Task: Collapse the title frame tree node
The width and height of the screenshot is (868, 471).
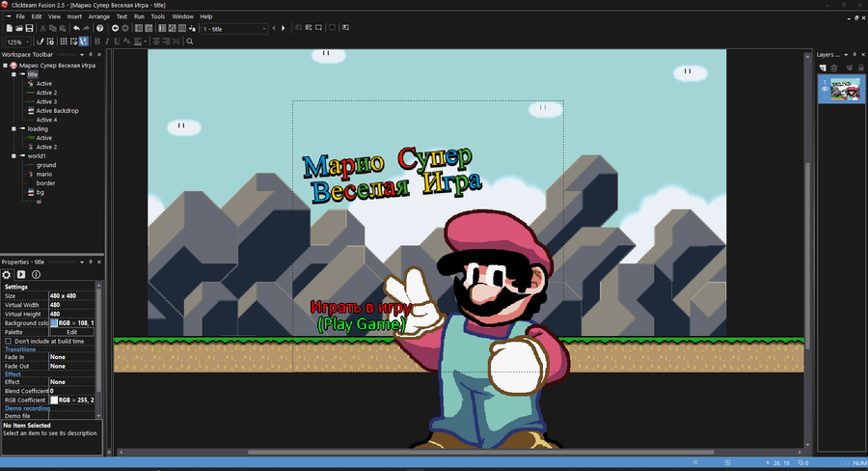Action: click(14, 74)
